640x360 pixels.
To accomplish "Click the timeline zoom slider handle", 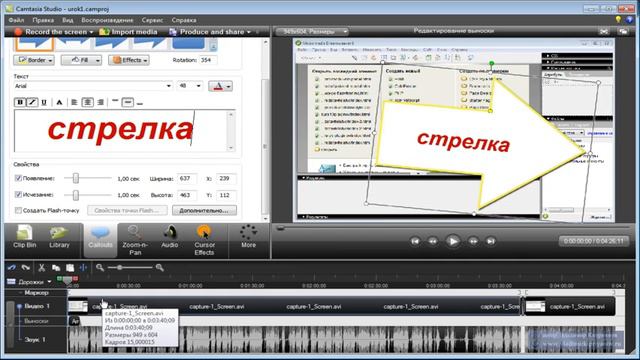I will pyautogui.click(x=120, y=267).
